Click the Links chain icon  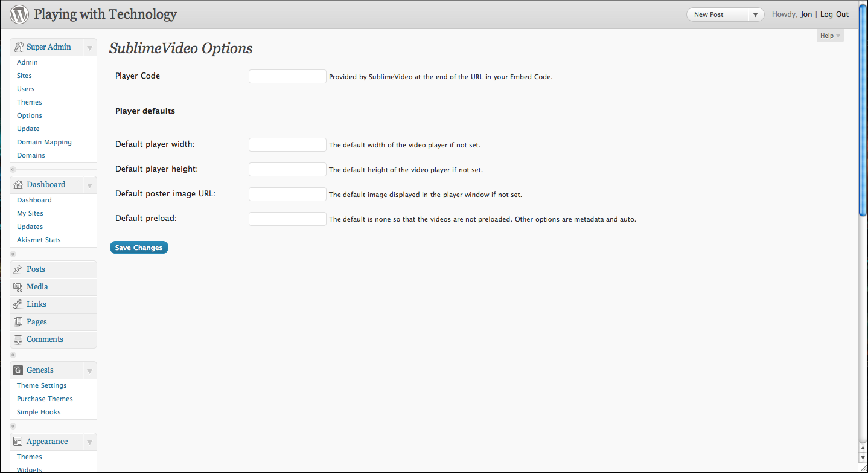click(18, 304)
